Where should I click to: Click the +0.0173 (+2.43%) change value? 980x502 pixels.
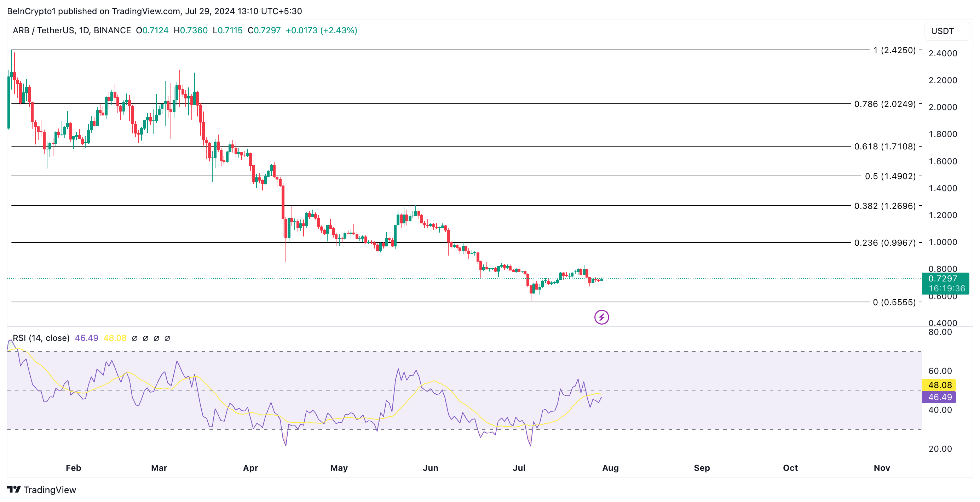tap(321, 30)
